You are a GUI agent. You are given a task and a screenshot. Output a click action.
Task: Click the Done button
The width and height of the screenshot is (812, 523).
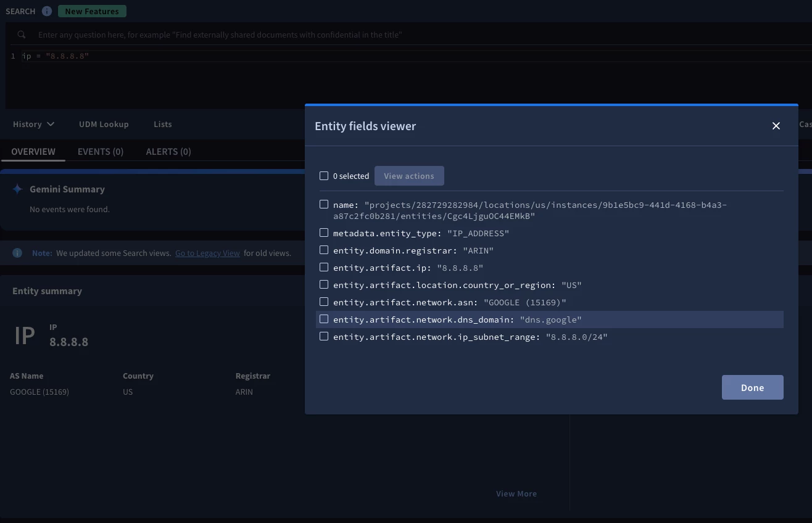pyautogui.click(x=753, y=387)
